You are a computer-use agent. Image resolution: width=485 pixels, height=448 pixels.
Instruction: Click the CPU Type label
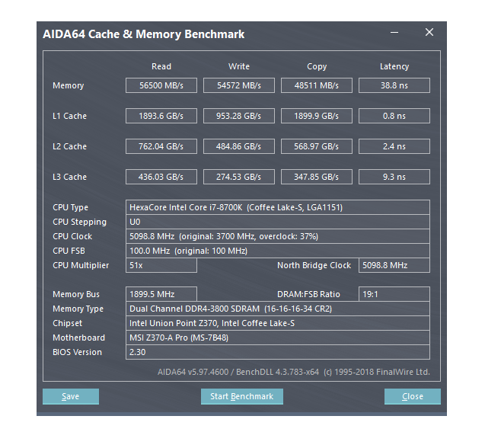70,207
